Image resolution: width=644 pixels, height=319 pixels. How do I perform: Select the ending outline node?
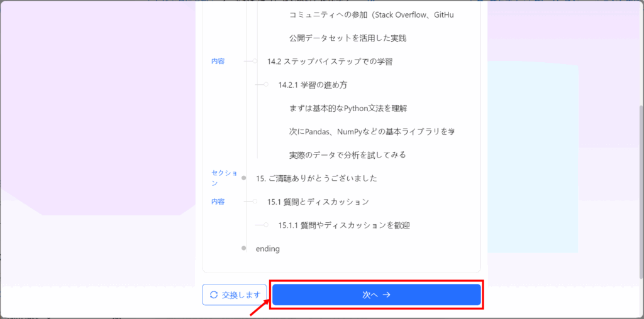[267, 249]
